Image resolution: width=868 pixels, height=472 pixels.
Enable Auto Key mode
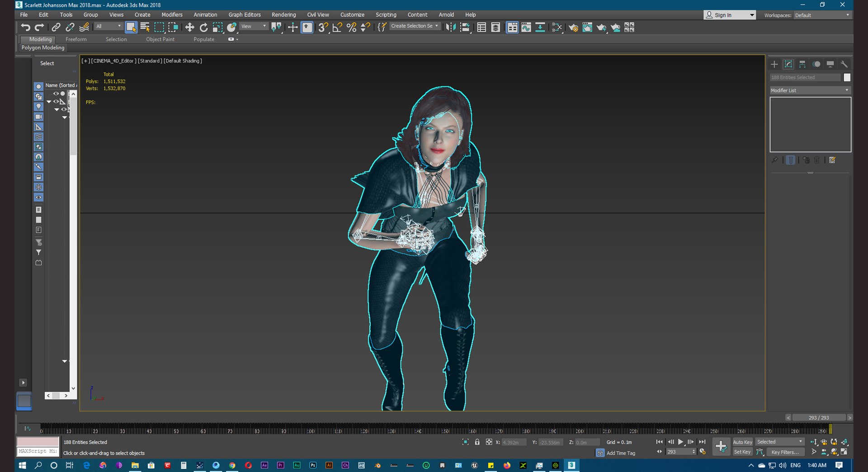tap(742, 442)
